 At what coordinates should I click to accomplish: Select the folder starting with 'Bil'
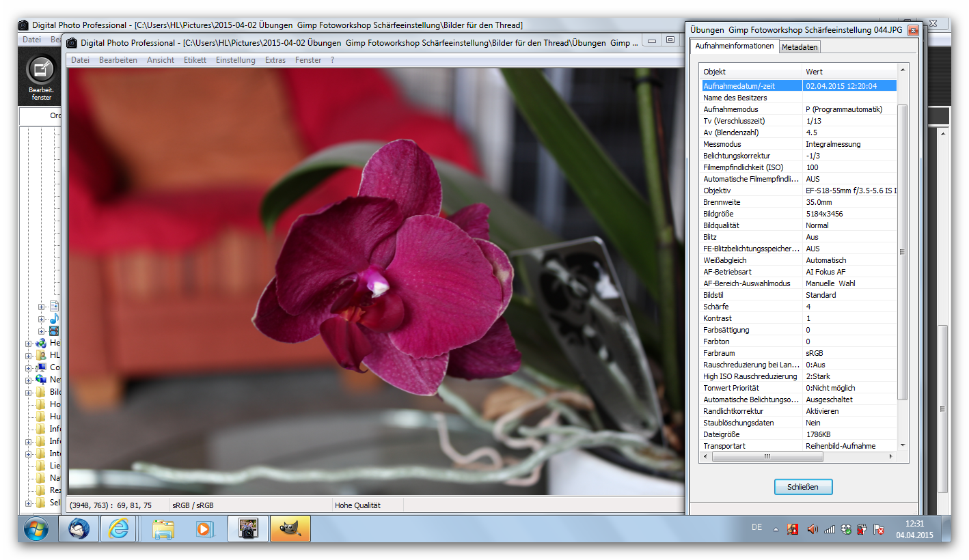point(49,392)
